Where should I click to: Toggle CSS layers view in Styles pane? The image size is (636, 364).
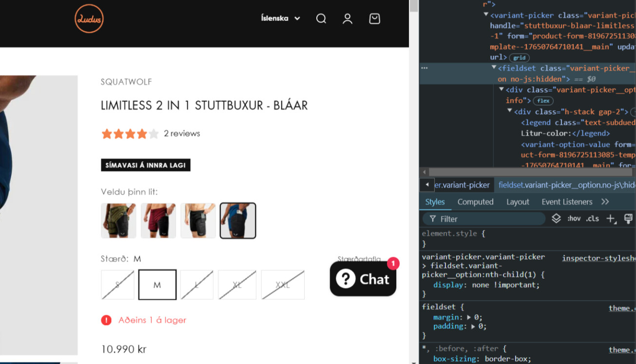pyautogui.click(x=556, y=218)
